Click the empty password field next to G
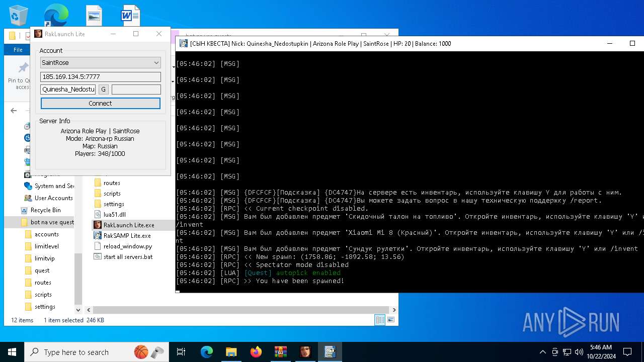This screenshot has width=644, height=362. tap(136, 89)
